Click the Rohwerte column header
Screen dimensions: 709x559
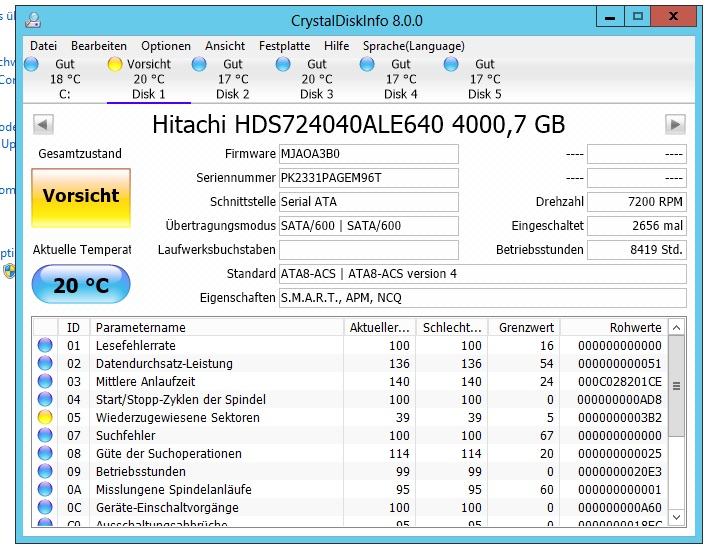tap(614, 327)
